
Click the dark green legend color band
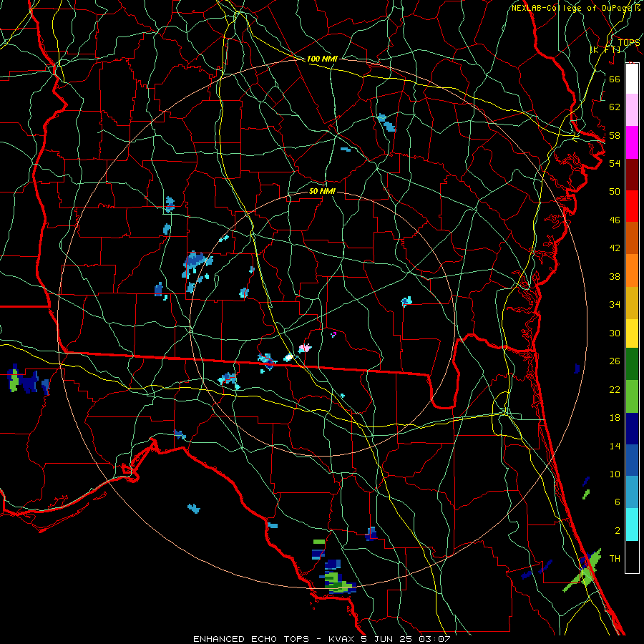[632, 364]
